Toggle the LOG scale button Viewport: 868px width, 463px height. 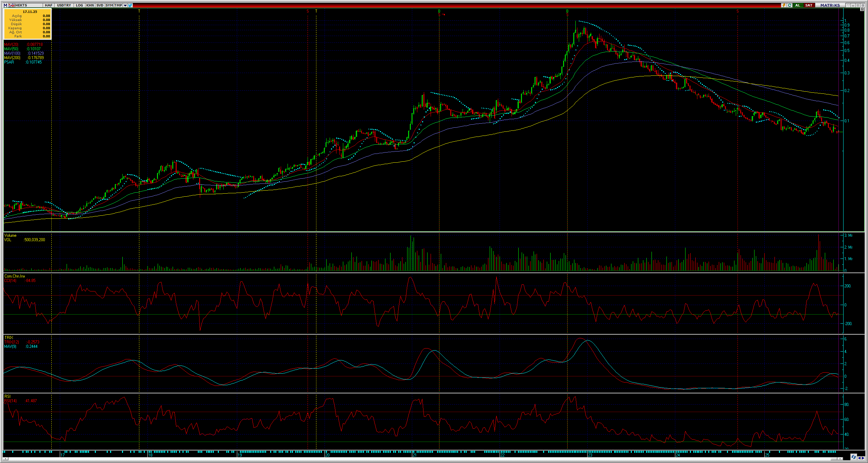coord(79,5)
